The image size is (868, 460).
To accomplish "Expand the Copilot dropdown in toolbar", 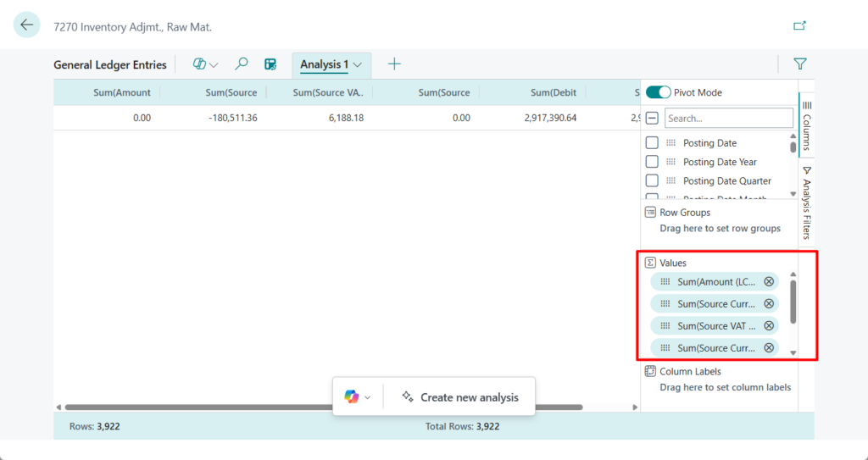I will (x=214, y=65).
